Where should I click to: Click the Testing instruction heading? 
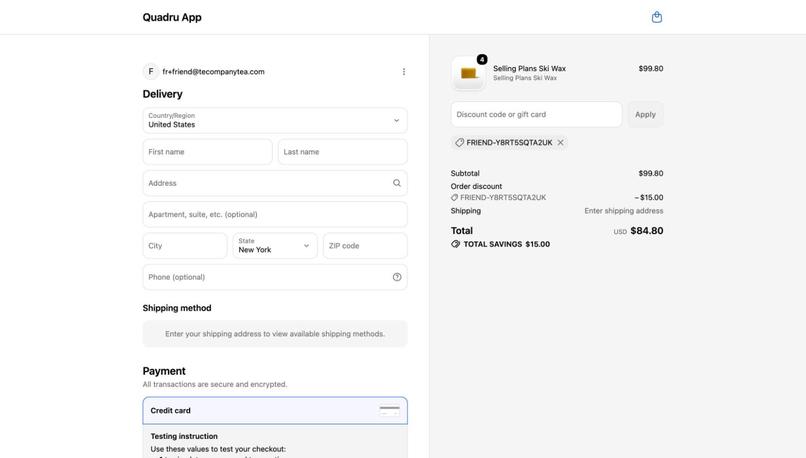point(184,436)
